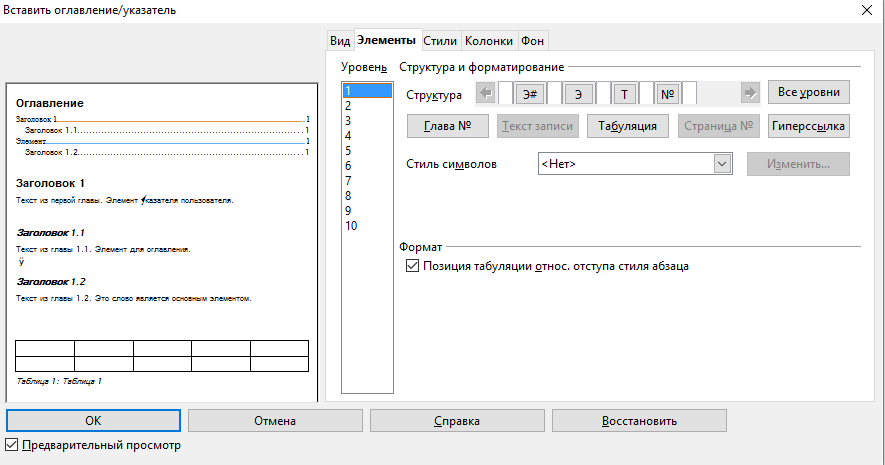Click the Э# structure token
Viewport: 885px width, 465px height.
[x=531, y=94]
